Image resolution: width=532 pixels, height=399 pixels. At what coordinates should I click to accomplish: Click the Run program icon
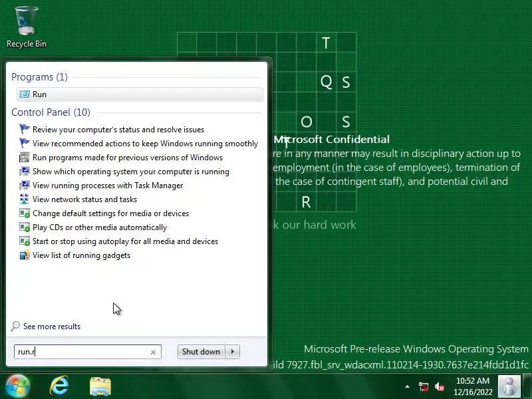click(25, 94)
